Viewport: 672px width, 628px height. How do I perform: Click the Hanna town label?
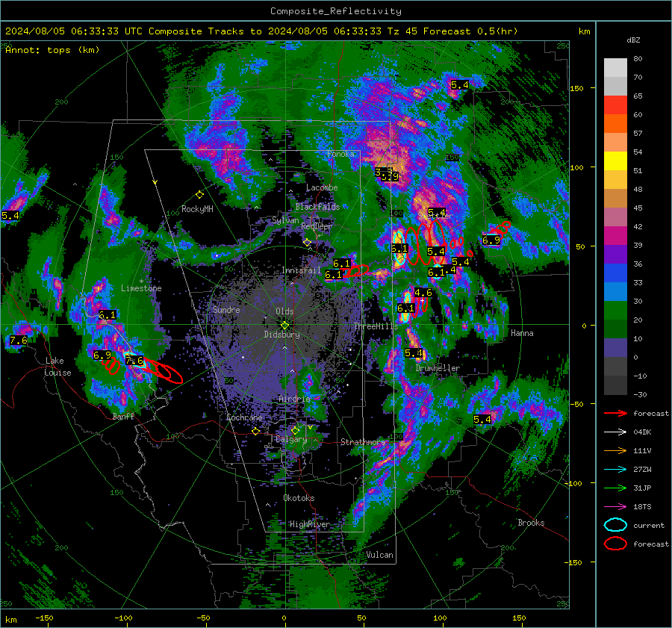point(522,333)
